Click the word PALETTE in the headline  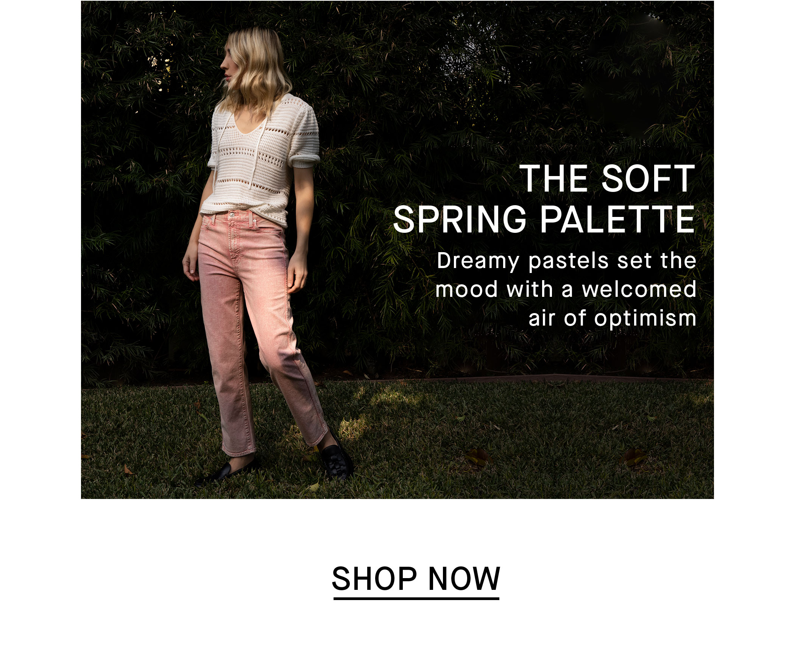pyautogui.click(x=618, y=220)
